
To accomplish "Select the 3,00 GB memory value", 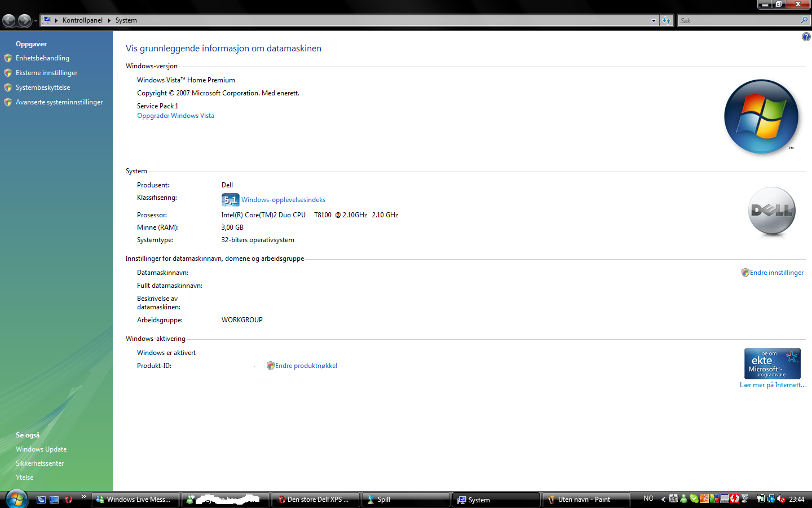I will [x=232, y=227].
